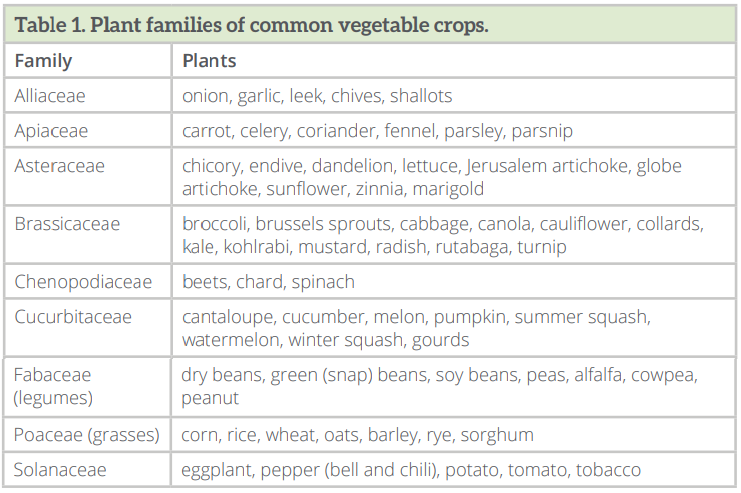
Task: Select the Solanaceae family name
Action: click(60, 469)
